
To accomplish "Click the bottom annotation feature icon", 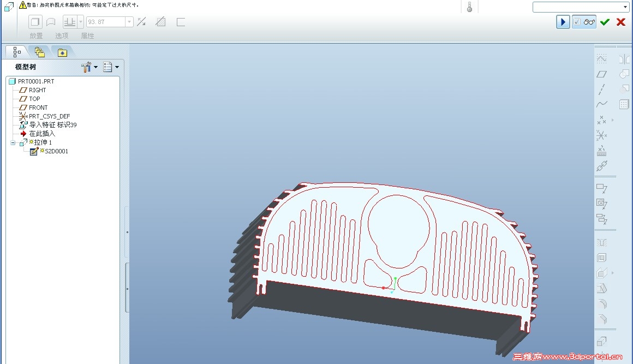I will pyautogui.click(x=601, y=219).
